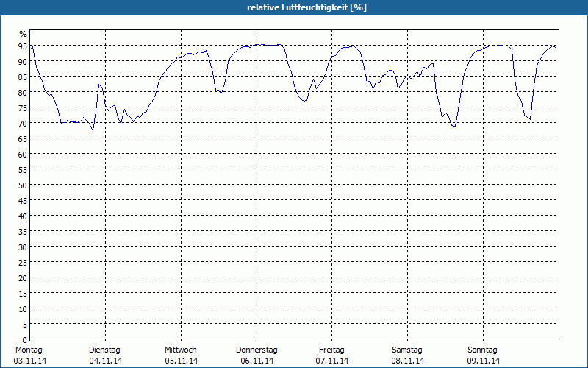Click the y-axis label '0'

point(25,340)
